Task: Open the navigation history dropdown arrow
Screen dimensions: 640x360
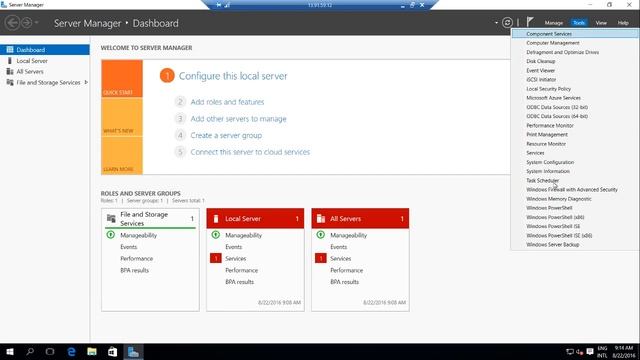Action: pyautogui.click(x=36, y=23)
